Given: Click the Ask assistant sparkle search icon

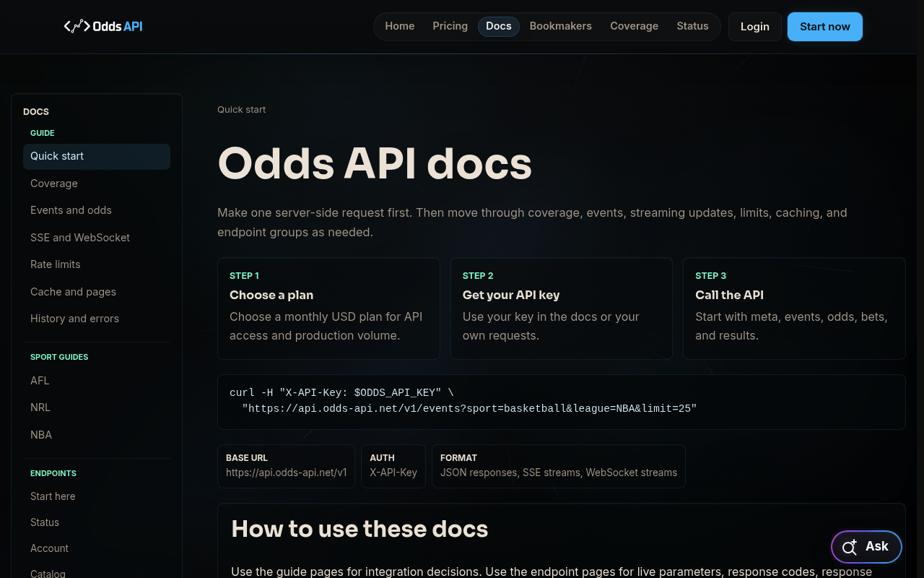Looking at the screenshot, I should coord(850,547).
